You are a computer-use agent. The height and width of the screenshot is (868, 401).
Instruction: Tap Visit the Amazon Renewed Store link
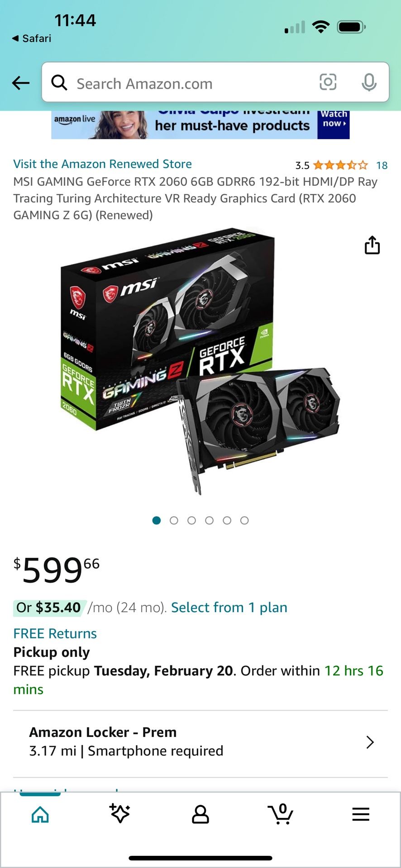click(103, 164)
